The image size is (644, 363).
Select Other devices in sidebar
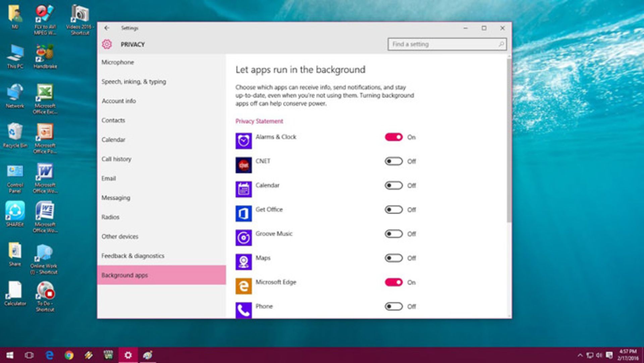(161, 236)
